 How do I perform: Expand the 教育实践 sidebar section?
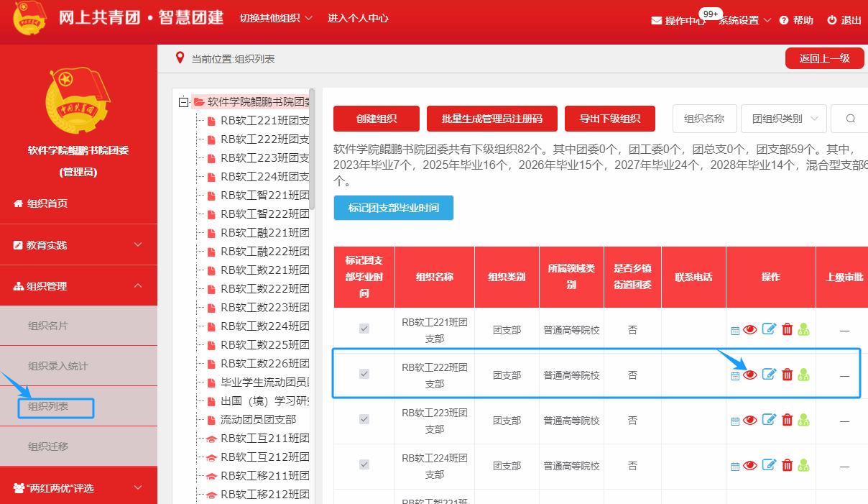pos(78,244)
